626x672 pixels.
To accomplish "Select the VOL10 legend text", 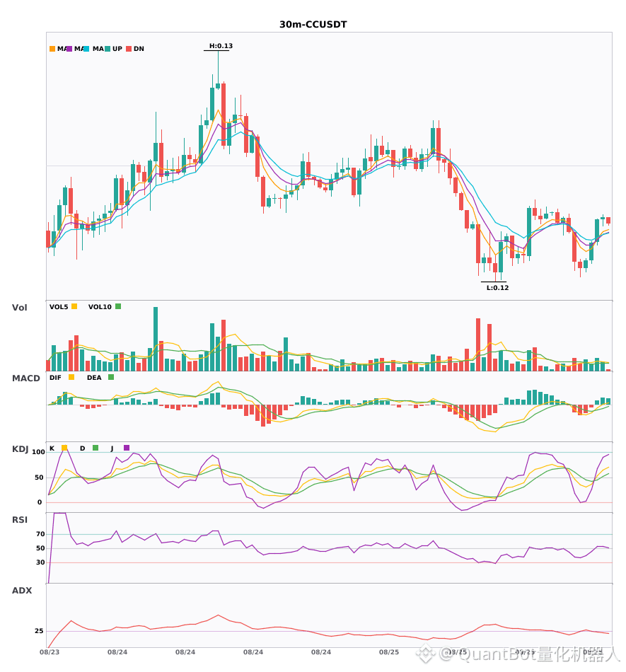I will pyautogui.click(x=100, y=307).
